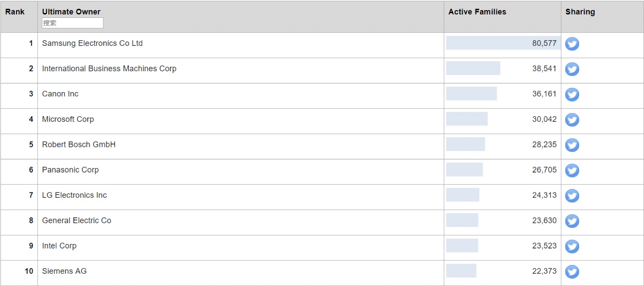This screenshot has height=286, width=644.
Task: Share Siemens AG row on Twitter
Action: [x=572, y=272]
